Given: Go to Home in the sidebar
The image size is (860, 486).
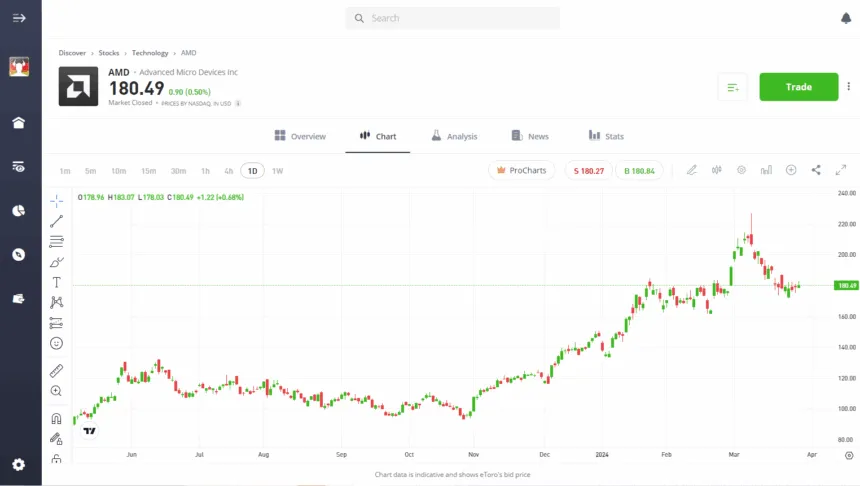Looking at the screenshot, I should tap(19, 122).
